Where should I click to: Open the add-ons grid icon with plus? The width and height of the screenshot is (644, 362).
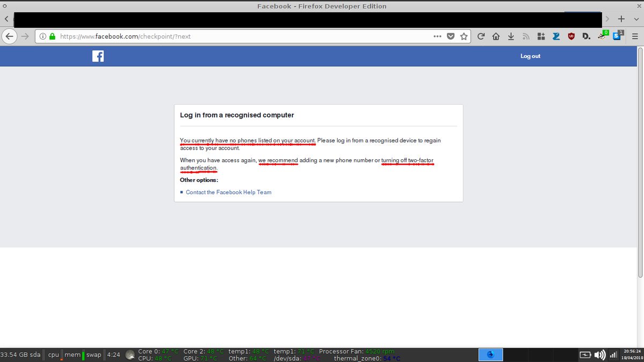541,36
